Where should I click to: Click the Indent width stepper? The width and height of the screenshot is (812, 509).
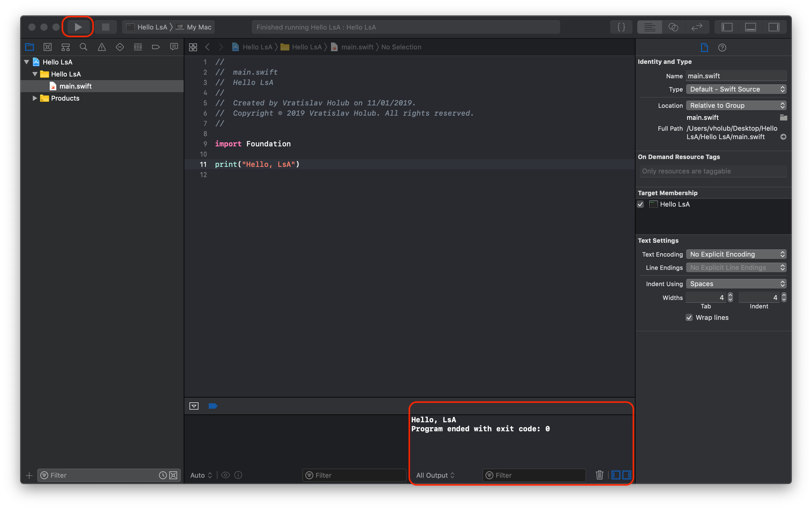pos(784,297)
